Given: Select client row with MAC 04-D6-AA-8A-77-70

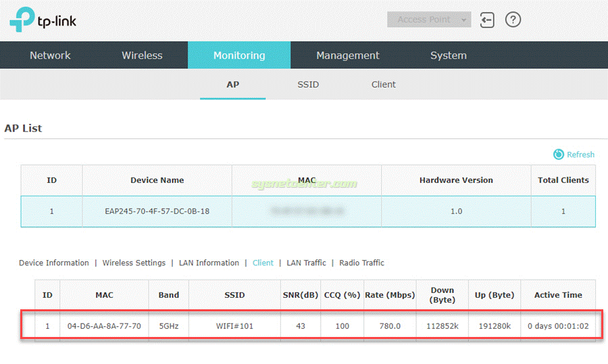Looking at the screenshot, I should point(104,326).
